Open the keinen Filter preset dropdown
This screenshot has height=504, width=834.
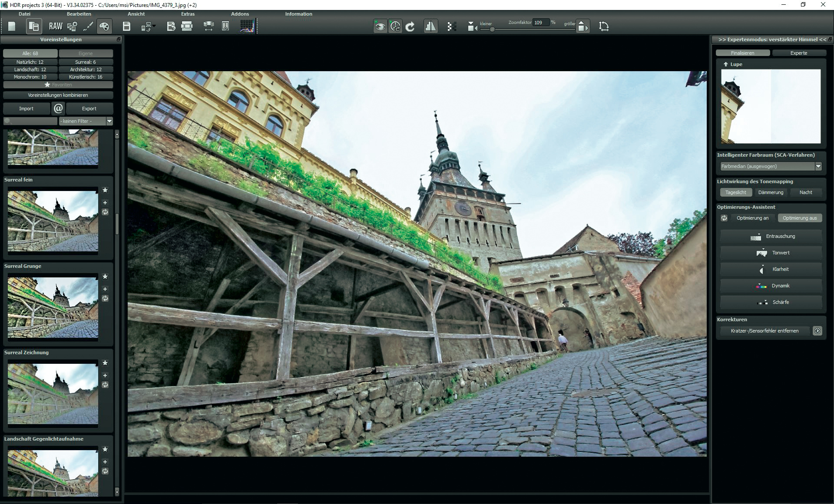[x=109, y=121]
